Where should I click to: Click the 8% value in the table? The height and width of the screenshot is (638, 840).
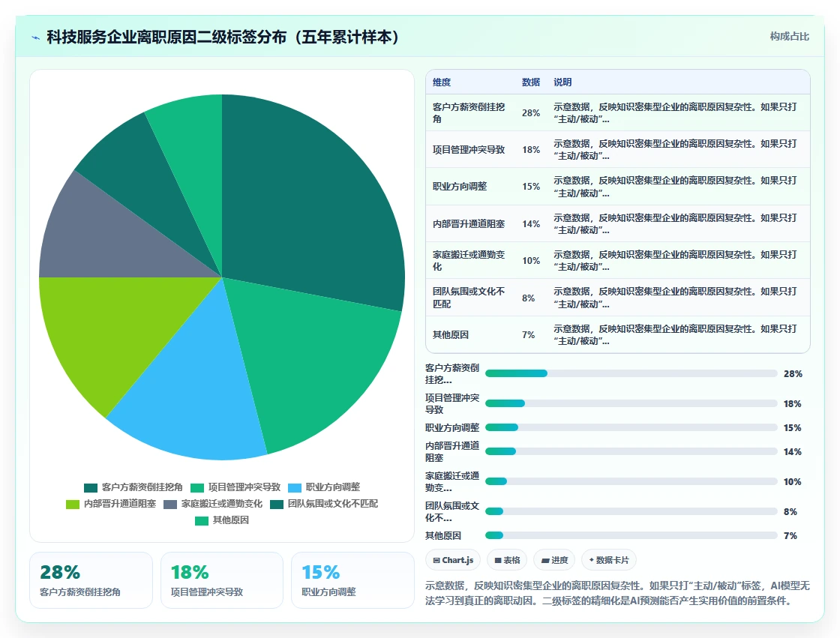[528, 298]
